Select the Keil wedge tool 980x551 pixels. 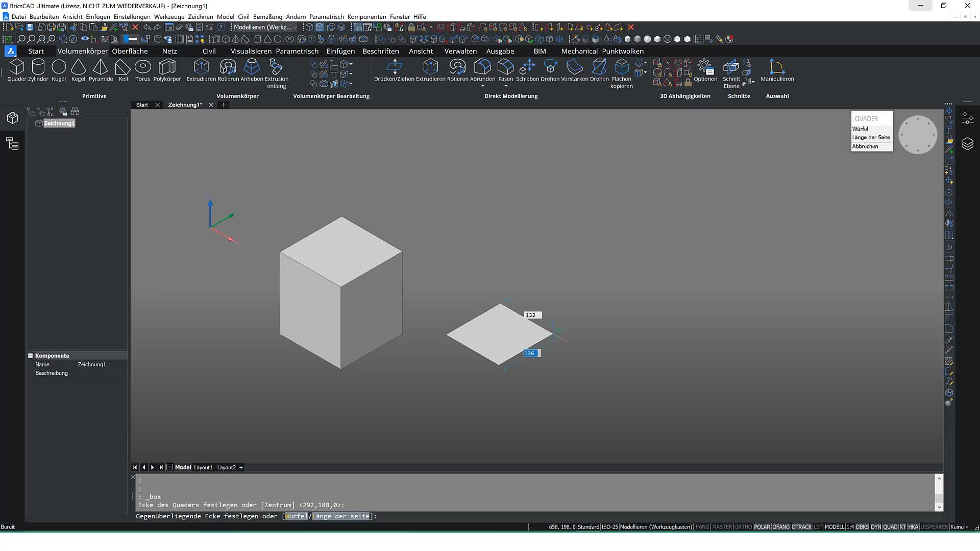pos(123,70)
